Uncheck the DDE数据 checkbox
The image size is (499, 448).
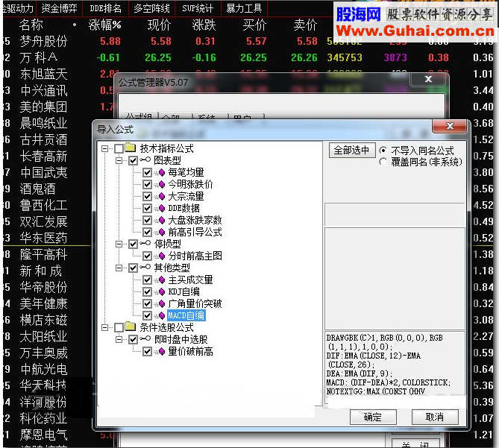[147, 208]
